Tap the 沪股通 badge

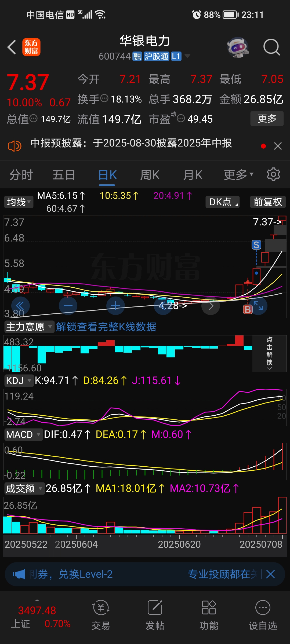tap(156, 56)
